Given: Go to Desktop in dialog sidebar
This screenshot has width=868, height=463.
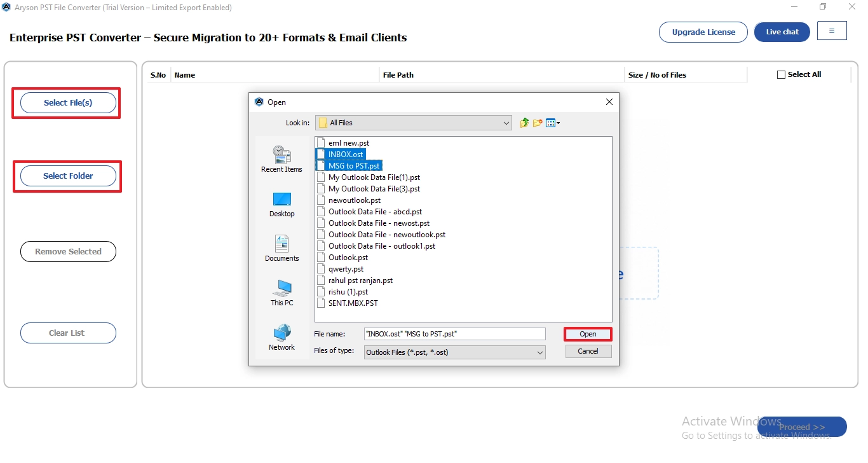Looking at the screenshot, I should coord(281,205).
